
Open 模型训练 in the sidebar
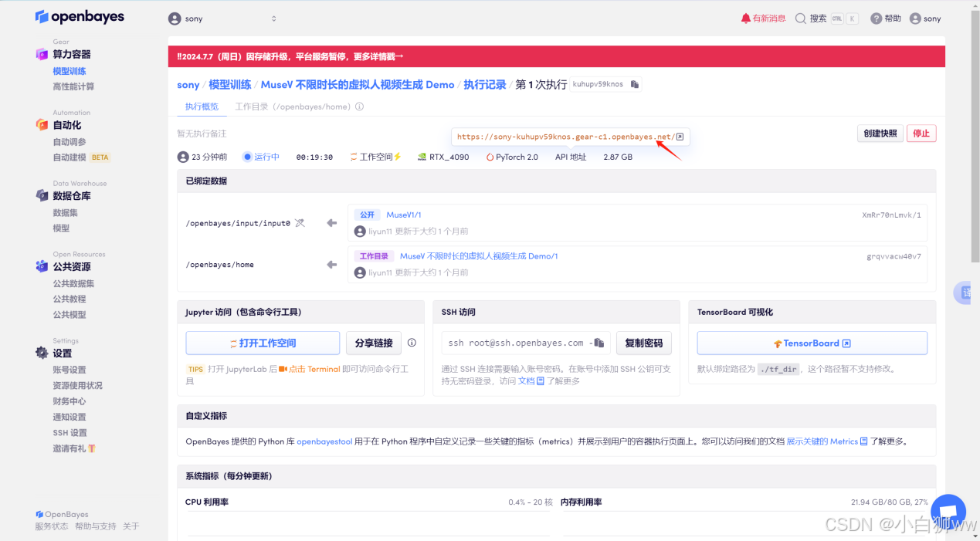click(70, 71)
